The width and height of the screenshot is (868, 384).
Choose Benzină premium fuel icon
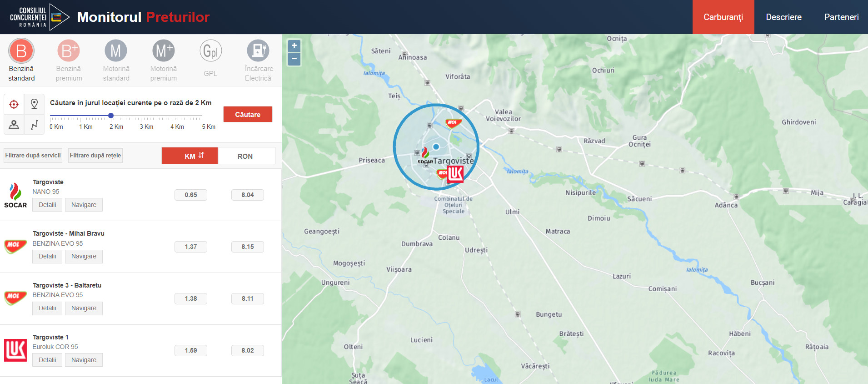[69, 51]
